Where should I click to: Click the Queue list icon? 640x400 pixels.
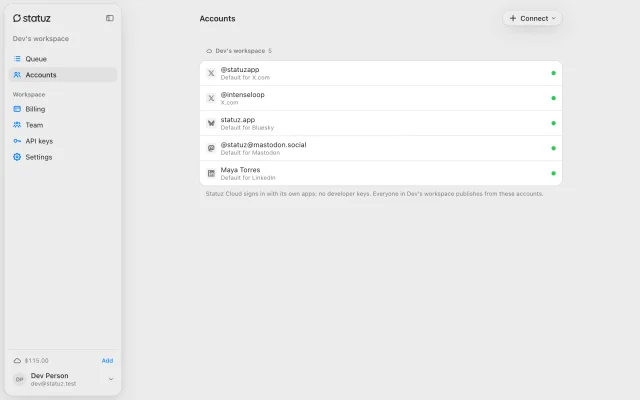[17, 59]
